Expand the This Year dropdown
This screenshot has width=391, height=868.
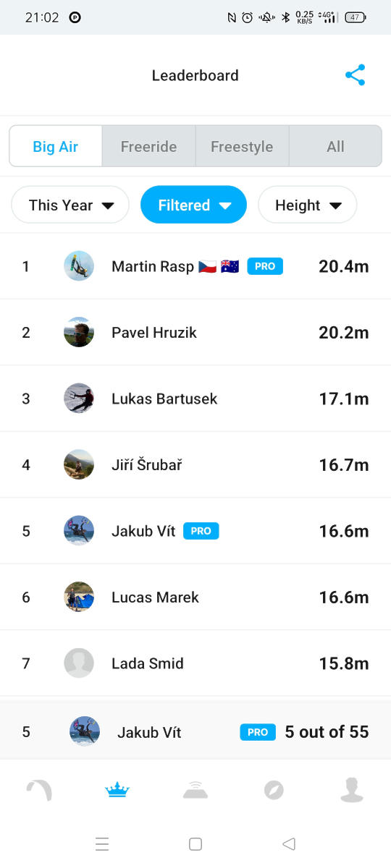tap(70, 205)
